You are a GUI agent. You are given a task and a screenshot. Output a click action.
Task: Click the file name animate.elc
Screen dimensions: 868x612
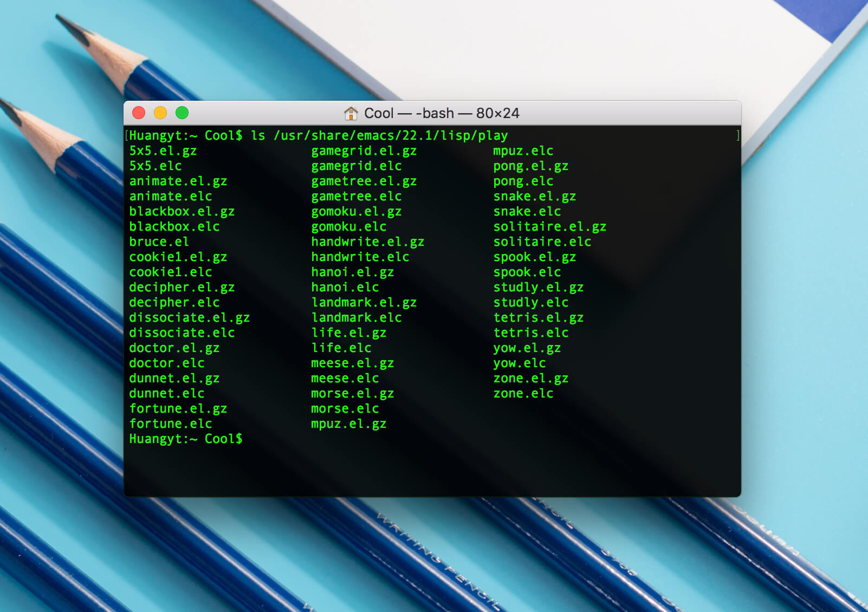coord(171,196)
